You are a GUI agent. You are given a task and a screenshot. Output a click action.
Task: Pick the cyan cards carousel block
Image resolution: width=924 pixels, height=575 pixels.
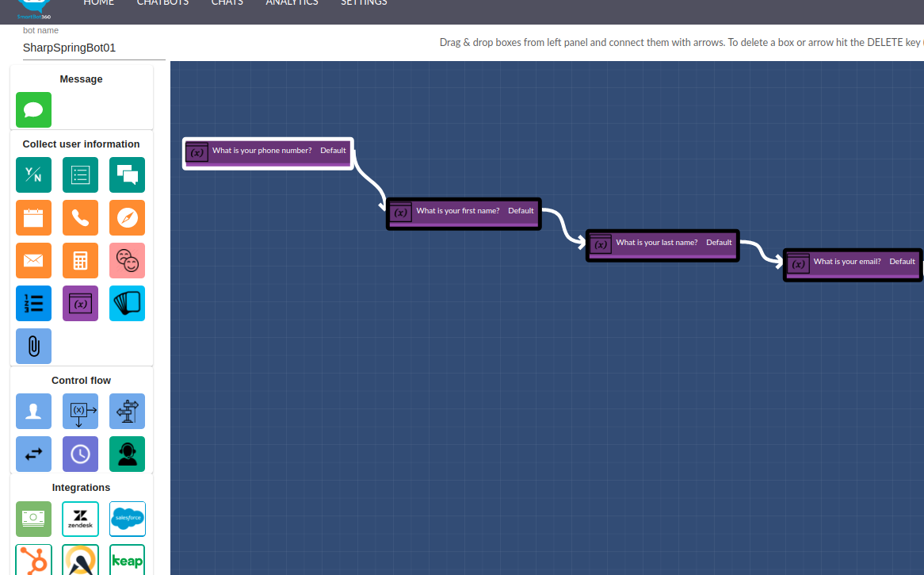128,303
